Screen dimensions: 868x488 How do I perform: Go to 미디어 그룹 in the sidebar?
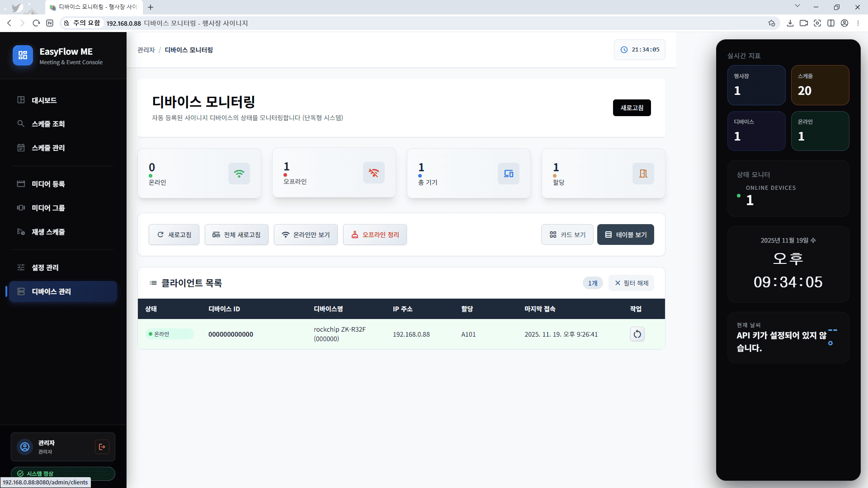[48, 208]
